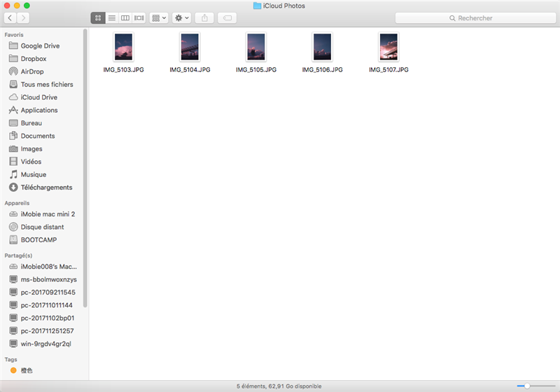Viewport: 560px width, 392px height.
Task: Select thumbnail of IMG_5107.JPG
Action: pos(388,47)
